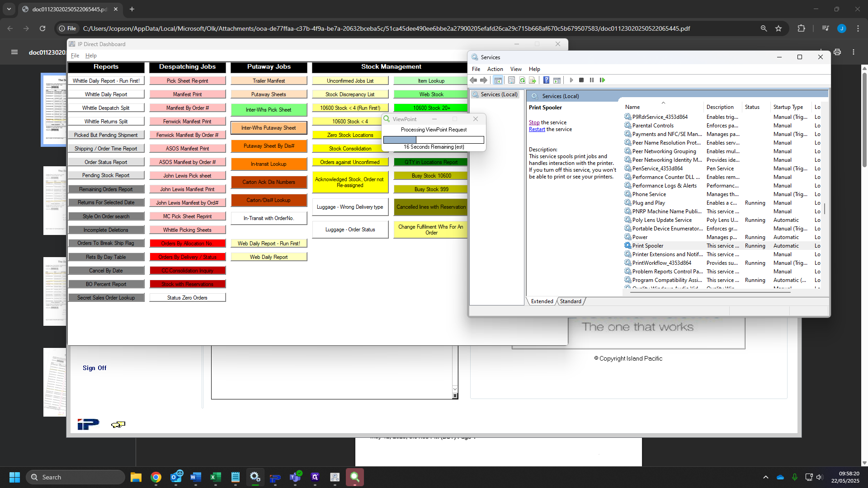868x488 pixels.
Task: Open Microsoft Teams from the taskbar
Action: pos(295,477)
